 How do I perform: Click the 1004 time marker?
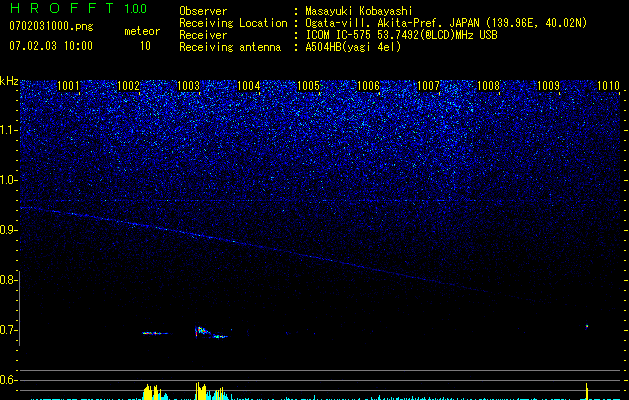pyautogui.click(x=248, y=86)
